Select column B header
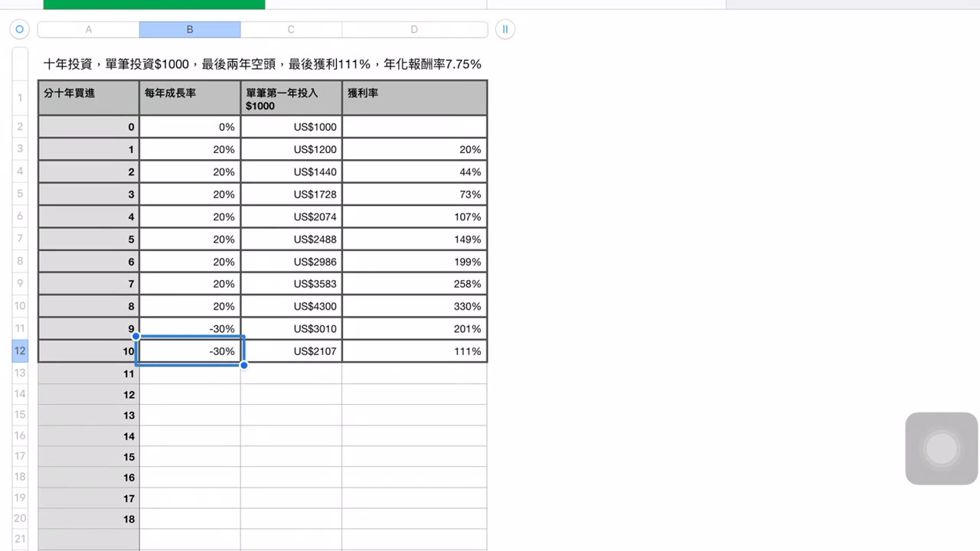Viewport: 980px width, 551px height. [190, 30]
